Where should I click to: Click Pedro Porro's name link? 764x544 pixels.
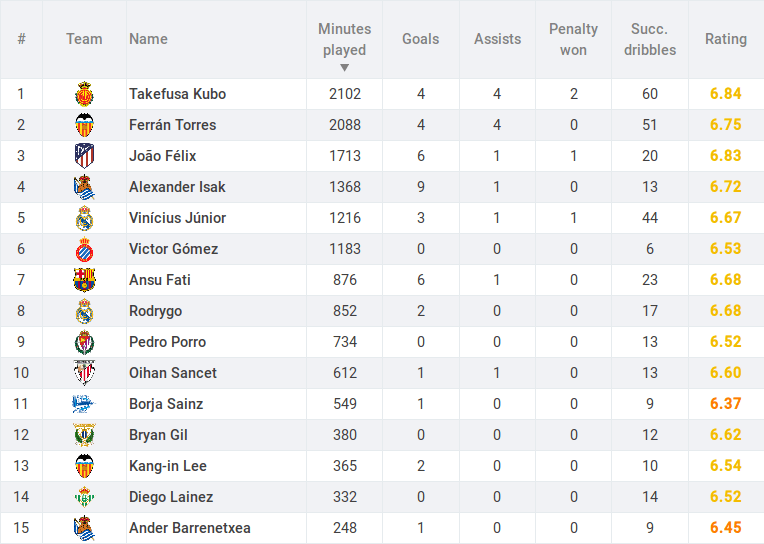(x=167, y=342)
